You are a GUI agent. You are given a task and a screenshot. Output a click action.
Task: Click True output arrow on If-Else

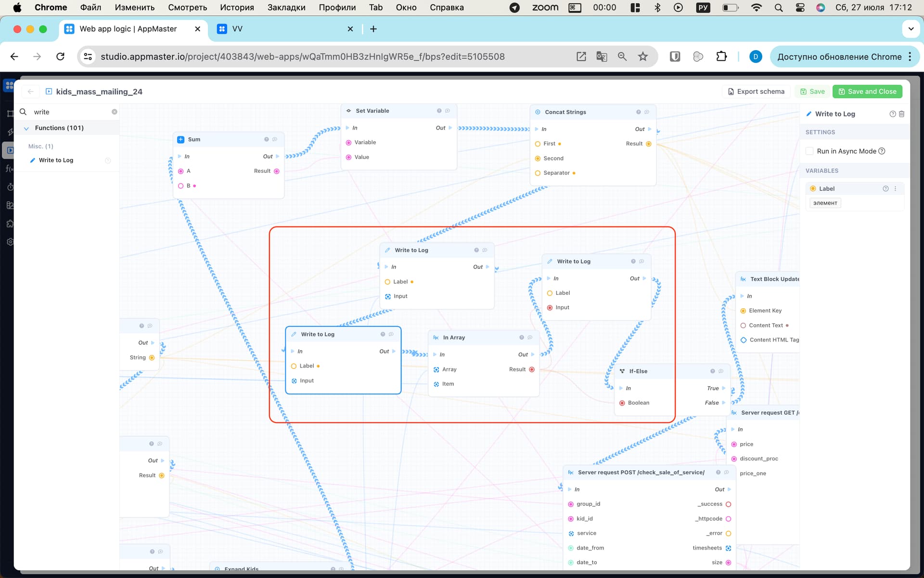click(723, 388)
